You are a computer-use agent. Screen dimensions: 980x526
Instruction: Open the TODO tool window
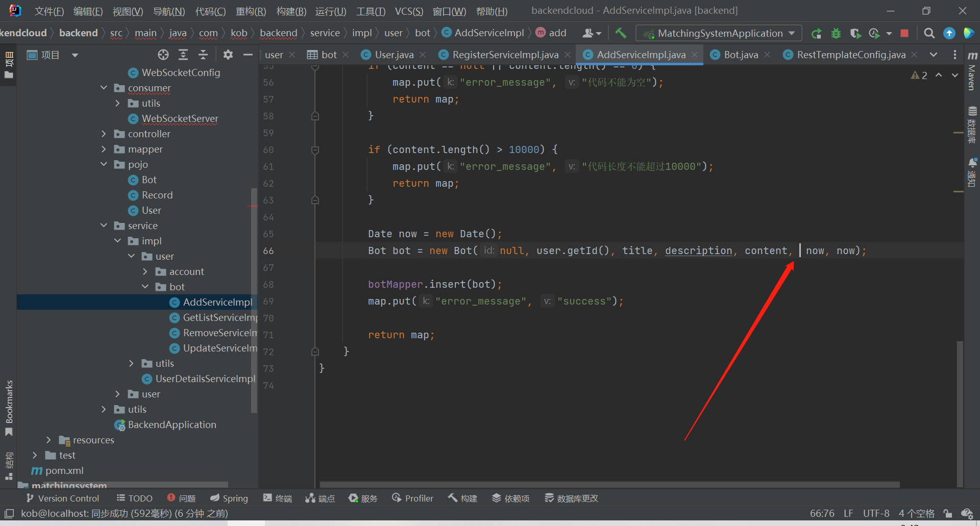(135, 498)
